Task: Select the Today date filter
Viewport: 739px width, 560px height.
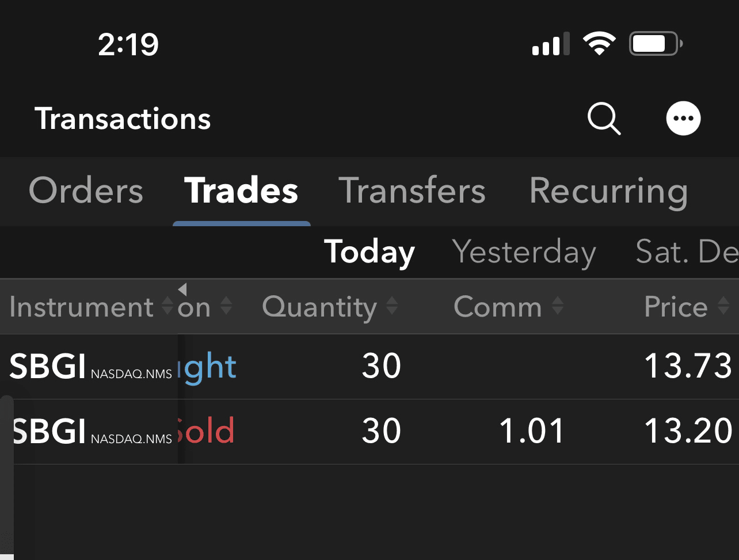Action: pos(369,252)
